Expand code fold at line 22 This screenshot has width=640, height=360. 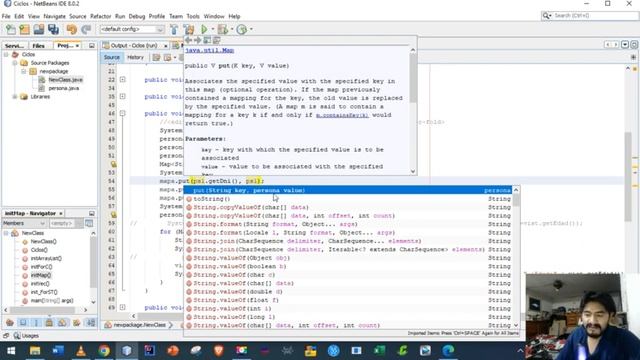tap(122, 80)
